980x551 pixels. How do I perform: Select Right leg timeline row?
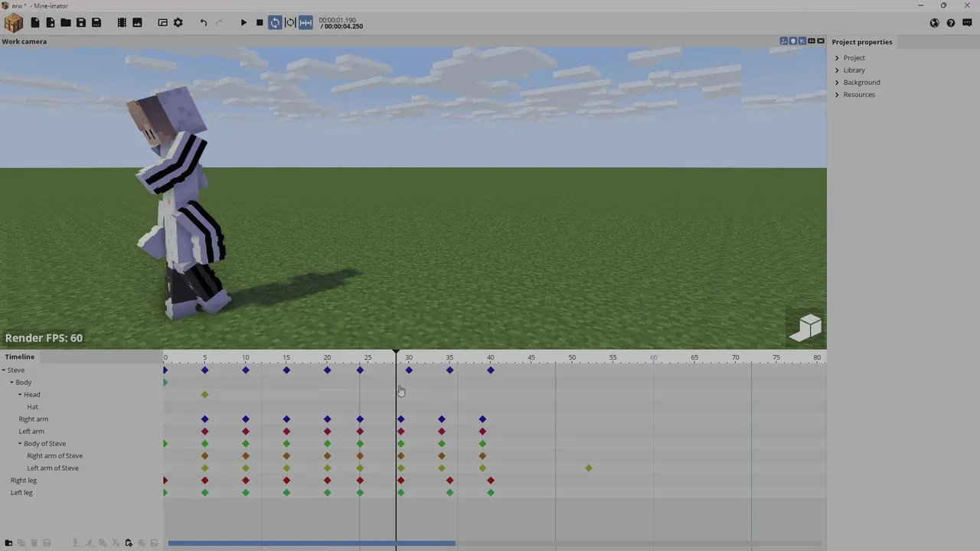(24, 481)
